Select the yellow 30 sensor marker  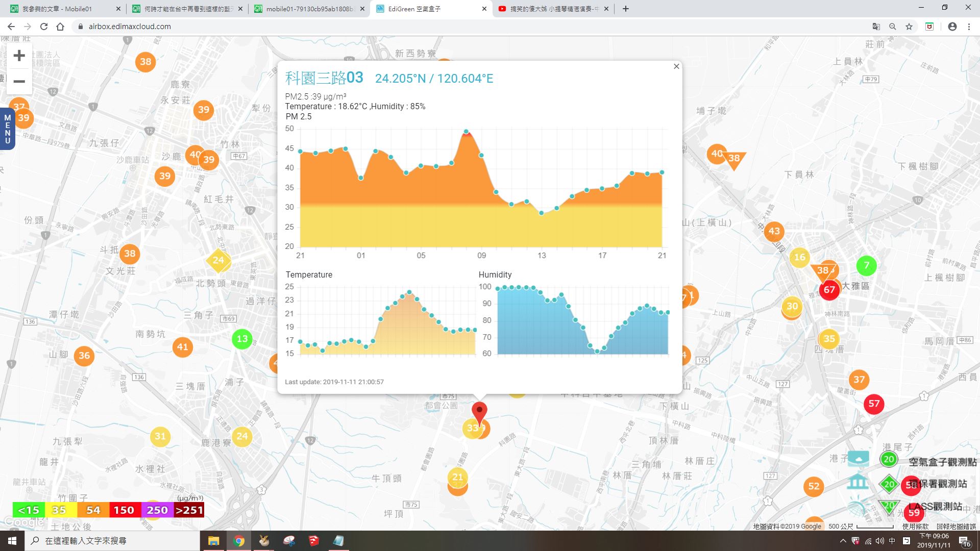[792, 307]
